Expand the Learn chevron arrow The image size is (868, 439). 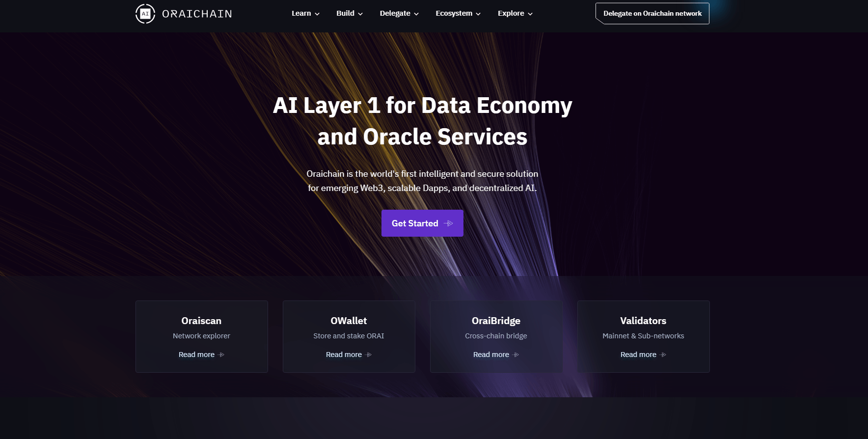coord(317,14)
